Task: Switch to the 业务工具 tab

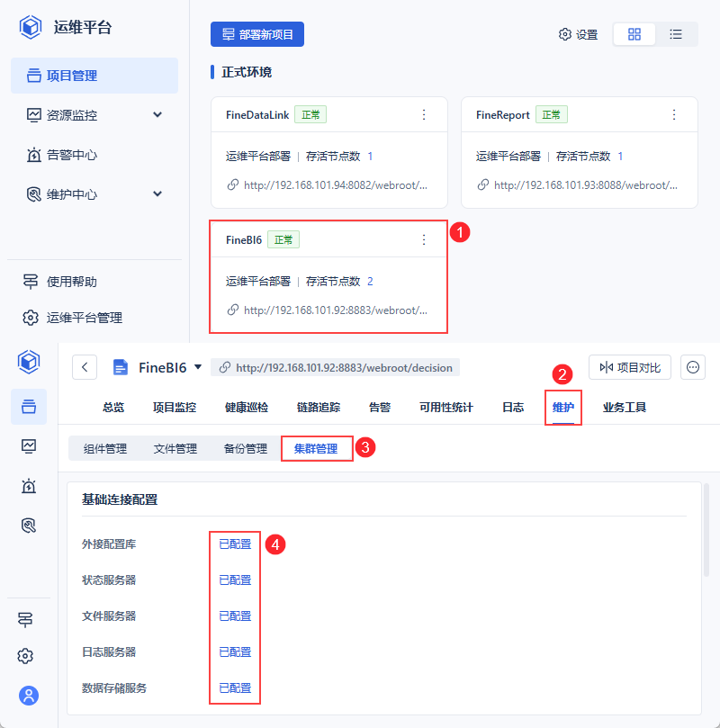Action: (625, 407)
